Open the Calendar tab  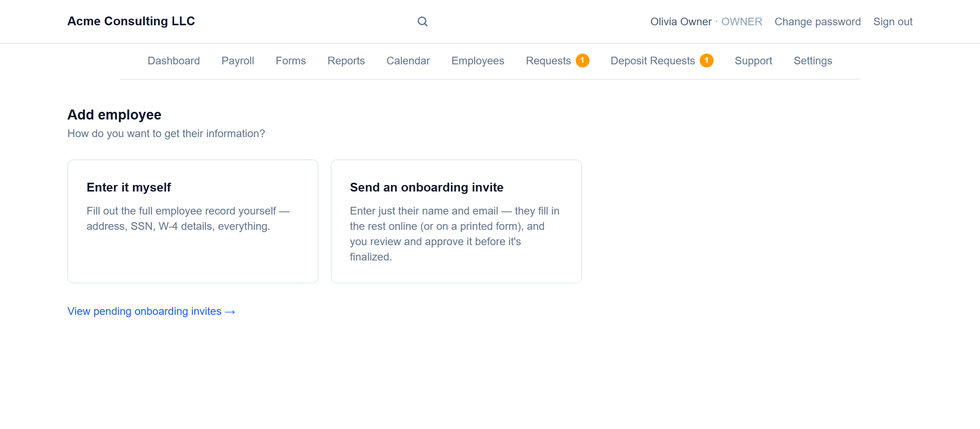point(408,61)
